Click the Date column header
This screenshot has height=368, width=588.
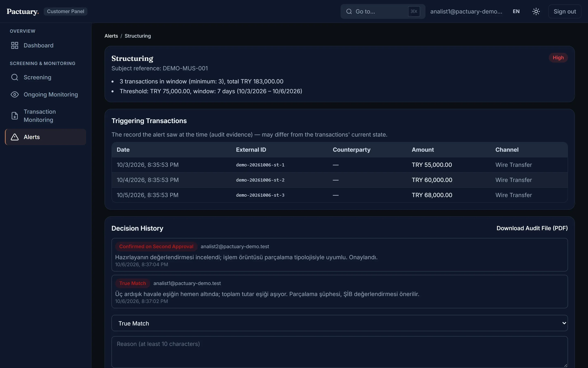[x=123, y=150]
